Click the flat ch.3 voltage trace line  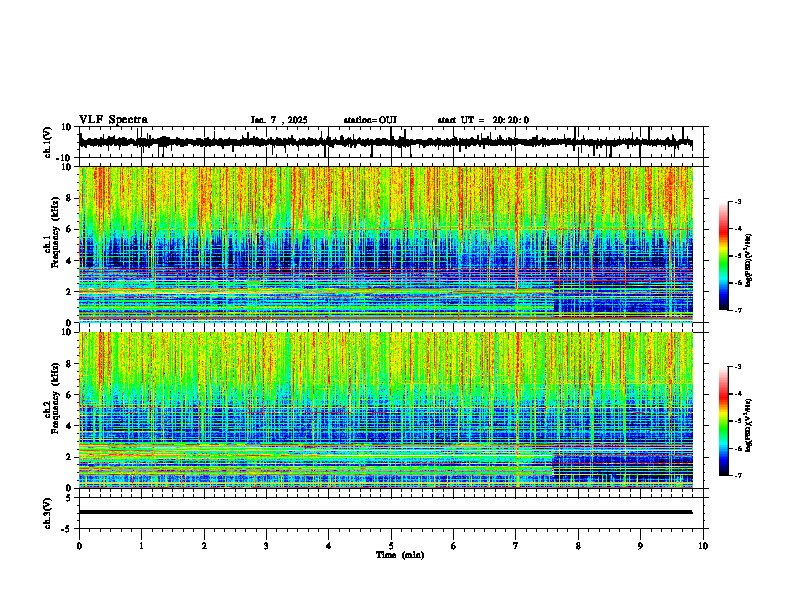click(x=385, y=512)
